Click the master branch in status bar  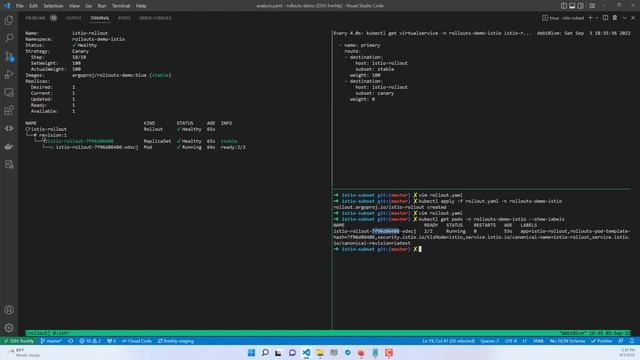coord(51,341)
